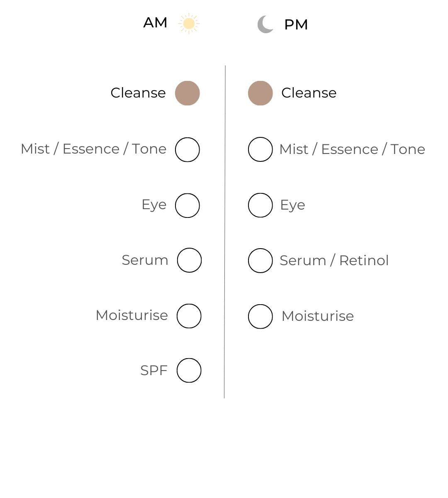Check off the PM Moisturise circle
The image size is (448, 498).
[x=261, y=316]
